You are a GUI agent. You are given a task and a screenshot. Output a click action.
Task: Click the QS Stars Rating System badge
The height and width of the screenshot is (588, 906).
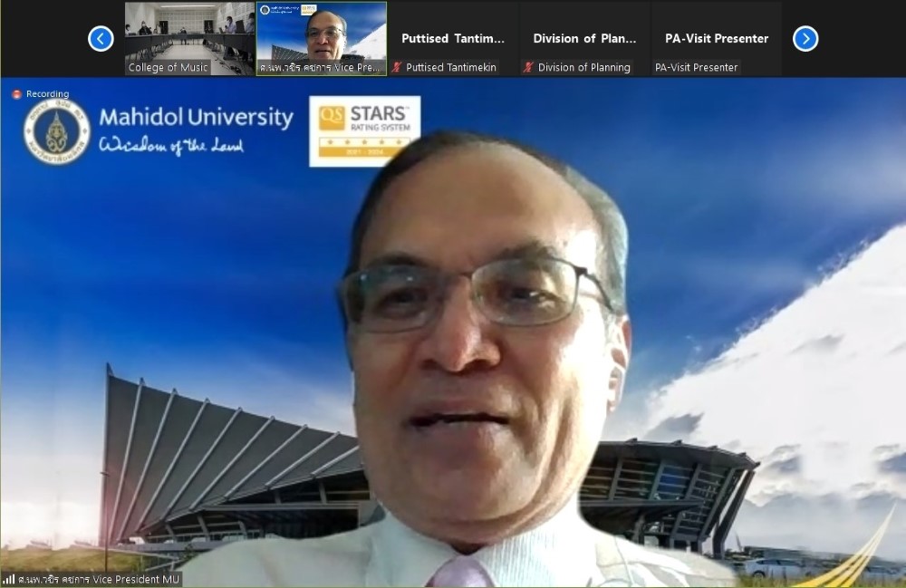tap(364, 131)
